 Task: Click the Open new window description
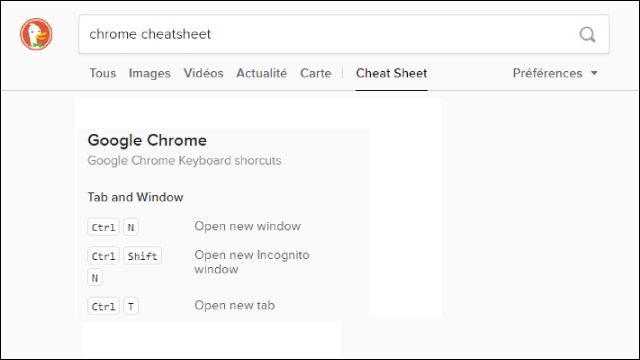[247, 226]
